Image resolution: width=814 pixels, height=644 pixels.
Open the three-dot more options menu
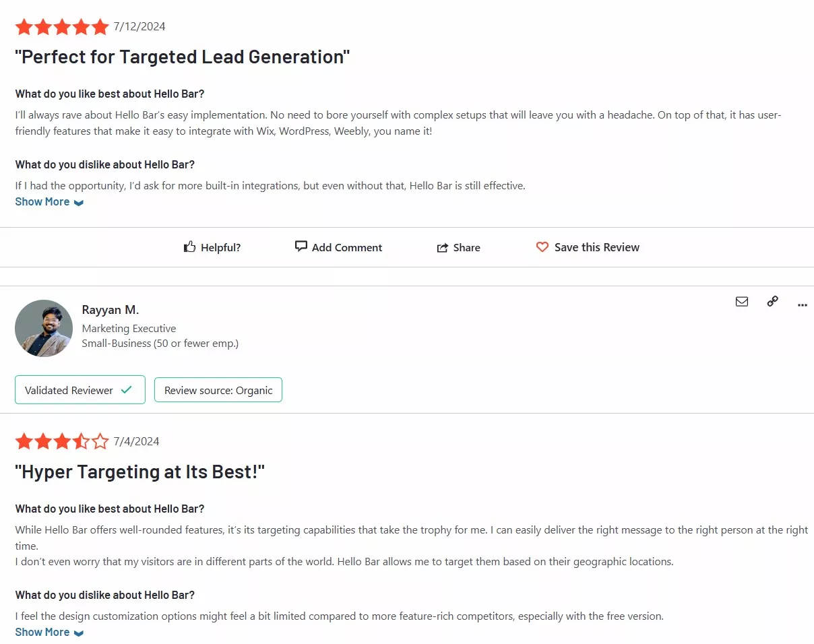[802, 304]
